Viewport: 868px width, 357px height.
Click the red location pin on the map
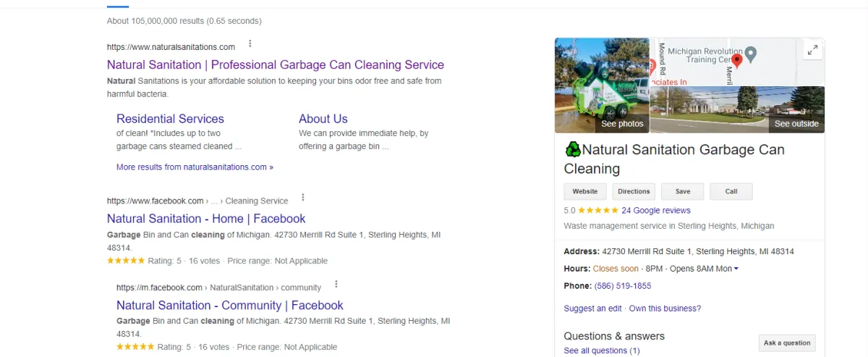[x=737, y=60]
